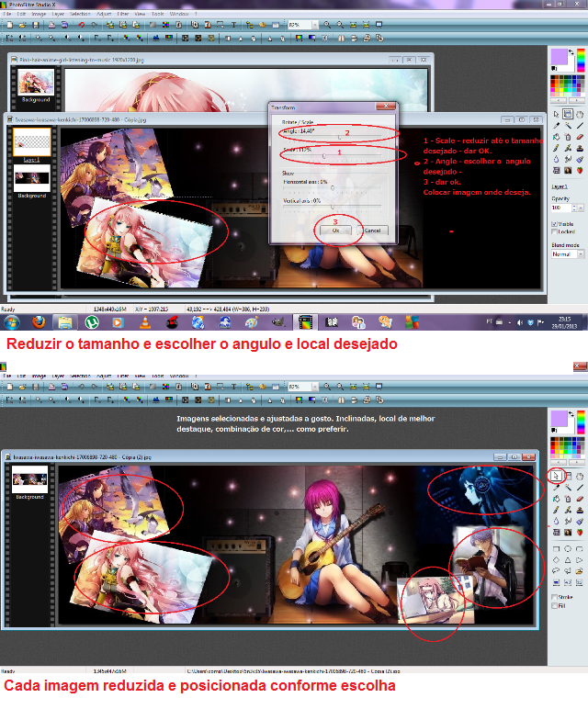Click Open file in lower window toolbar
588x709 pixels.
22,387
